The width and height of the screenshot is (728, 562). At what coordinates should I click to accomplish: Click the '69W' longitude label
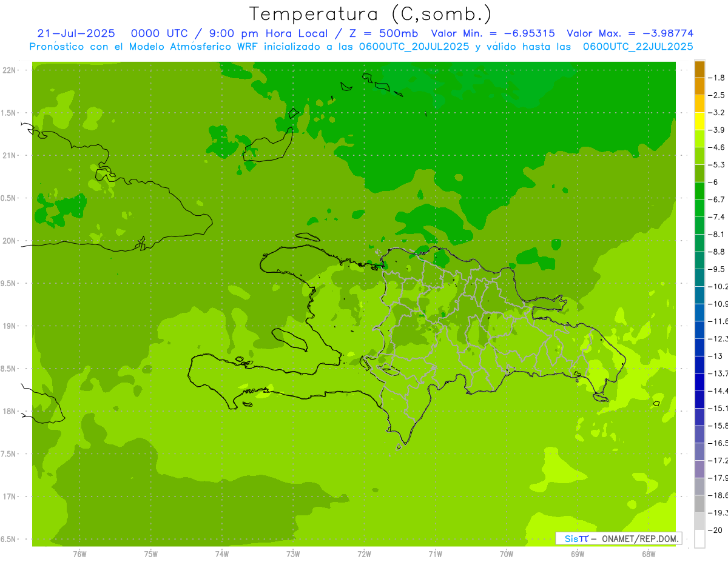pos(578,554)
